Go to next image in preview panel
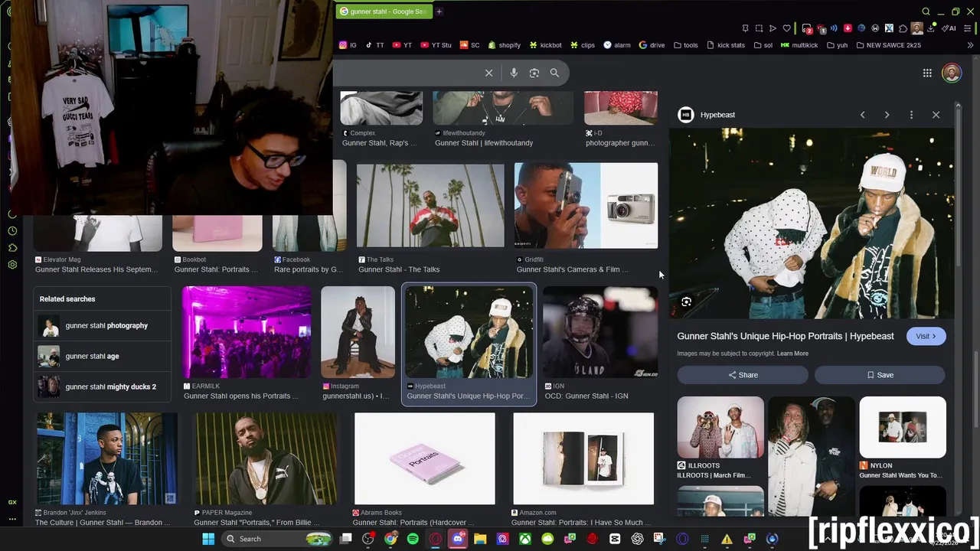Viewport: 980px width, 551px height. (887, 115)
